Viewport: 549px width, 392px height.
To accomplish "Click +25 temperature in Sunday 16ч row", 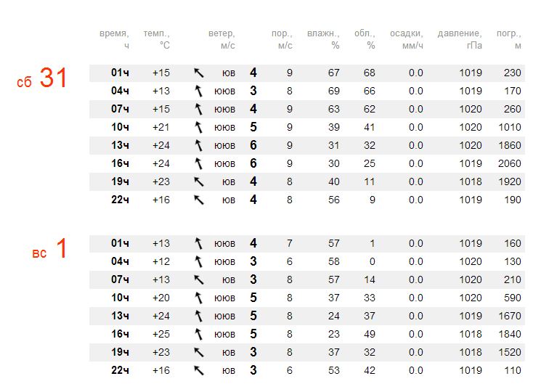I will [x=161, y=334].
